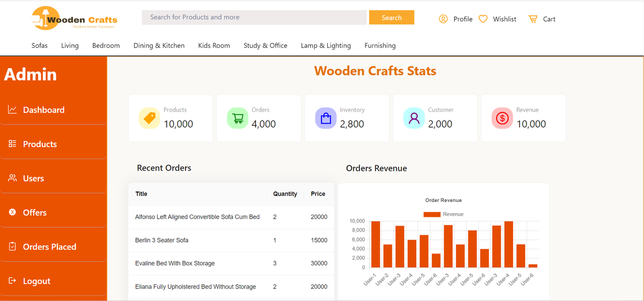This screenshot has width=644, height=301.
Task: Click the Orders 4,000 stat value
Action: click(x=264, y=124)
